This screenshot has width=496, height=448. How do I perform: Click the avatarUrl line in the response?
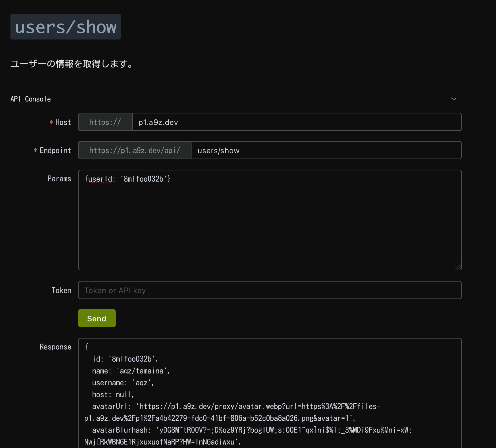236,406
